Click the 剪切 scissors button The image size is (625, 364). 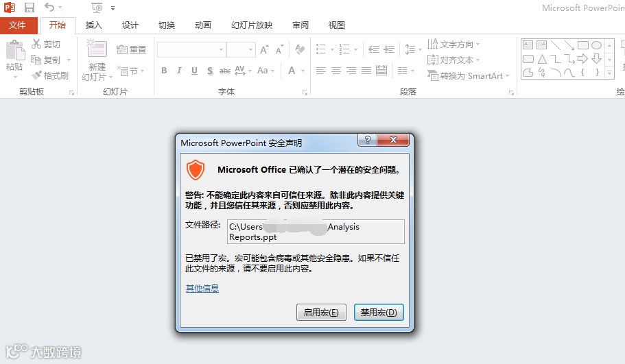tap(46, 44)
